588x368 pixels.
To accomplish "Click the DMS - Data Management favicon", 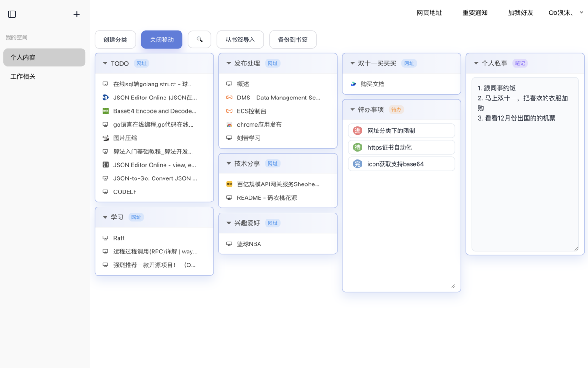I will (x=229, y=98).
